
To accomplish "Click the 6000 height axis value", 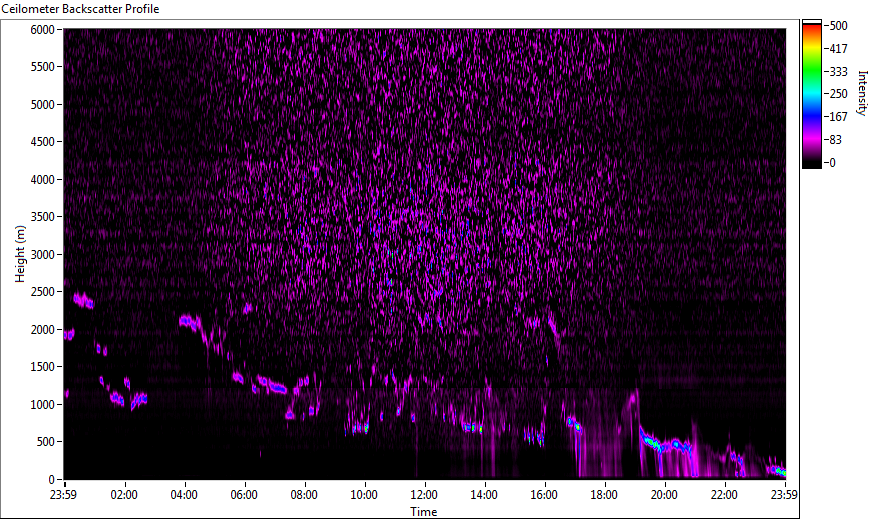I will tap(42, 29).
